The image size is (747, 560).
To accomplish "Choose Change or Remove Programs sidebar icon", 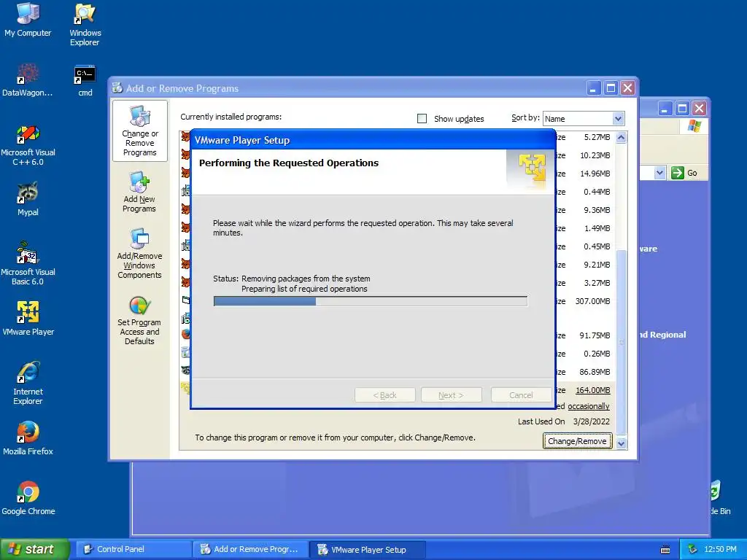I will pyautogui.click(x=139, y=131).
